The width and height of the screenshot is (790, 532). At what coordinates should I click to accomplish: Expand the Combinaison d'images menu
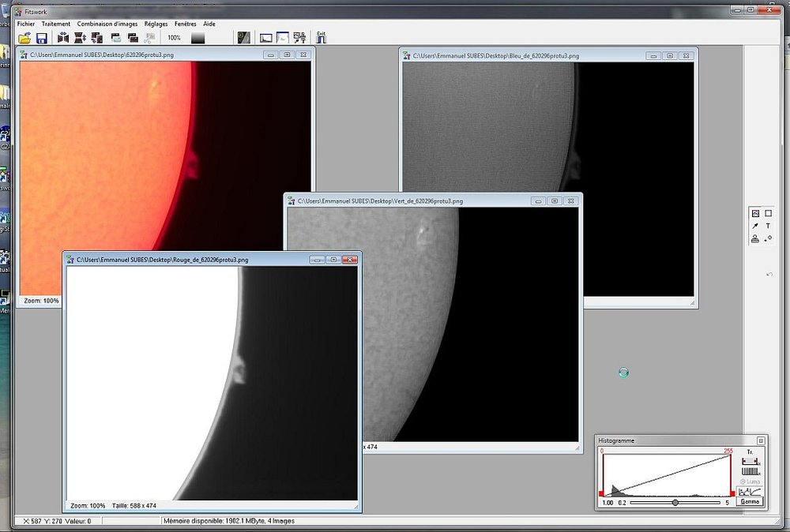coord(107,24)
